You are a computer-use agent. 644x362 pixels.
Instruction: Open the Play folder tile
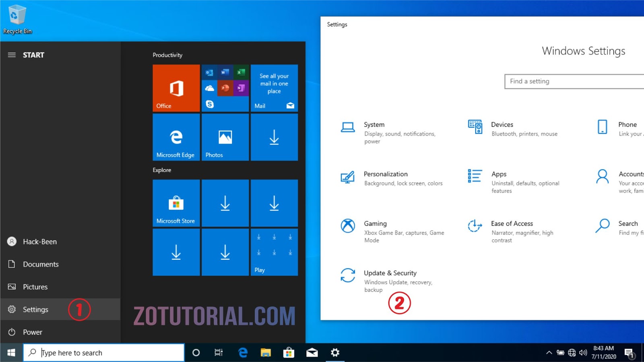(x=274, y=252)
